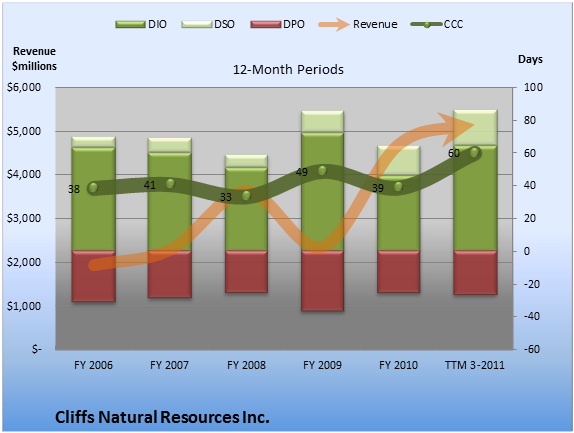This screenshot has height=433, width=574.
Task: Click the CCC data point labeled 33
Action: click(x=246, y=196)
